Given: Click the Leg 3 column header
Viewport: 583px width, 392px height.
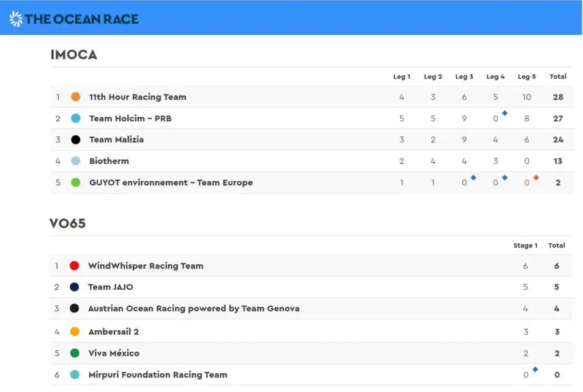Looking at the screenshot, I should 464,77.
